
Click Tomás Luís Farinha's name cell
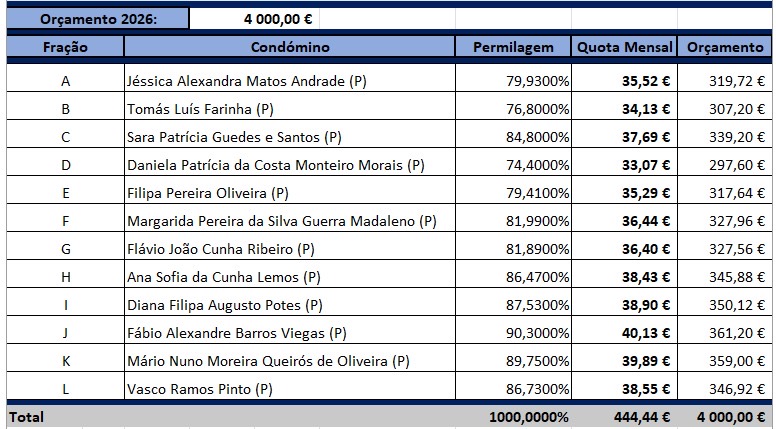point(290,109)
